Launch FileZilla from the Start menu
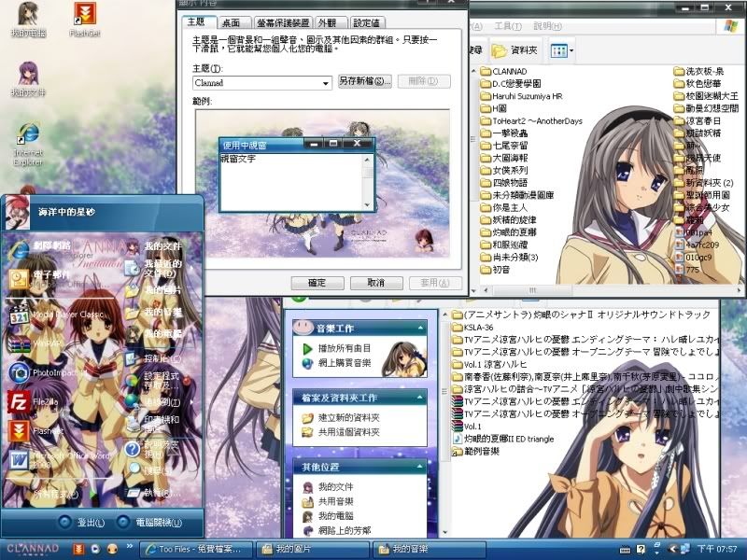The image size is (747, 560). pyautogui.click(x=34, y=402)
